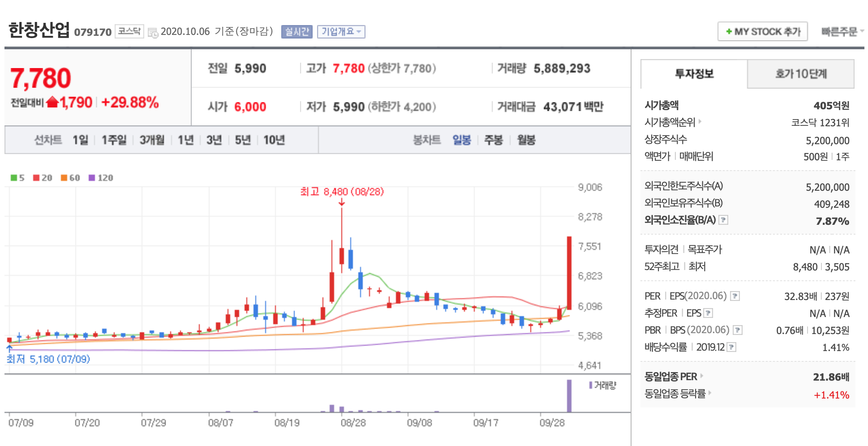Click the 08/28 date label on the chart axis
868x446 pixels.
tap(353, 423)
